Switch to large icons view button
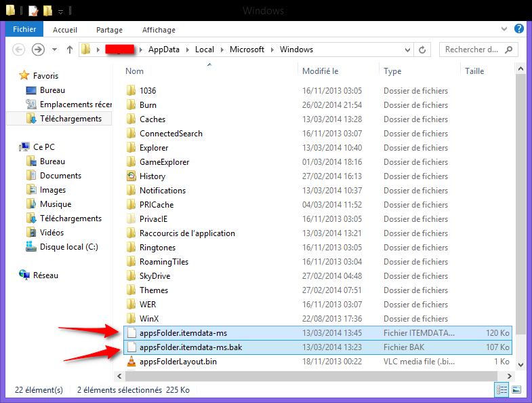This screenshot has height=403, width=532. 516,389
